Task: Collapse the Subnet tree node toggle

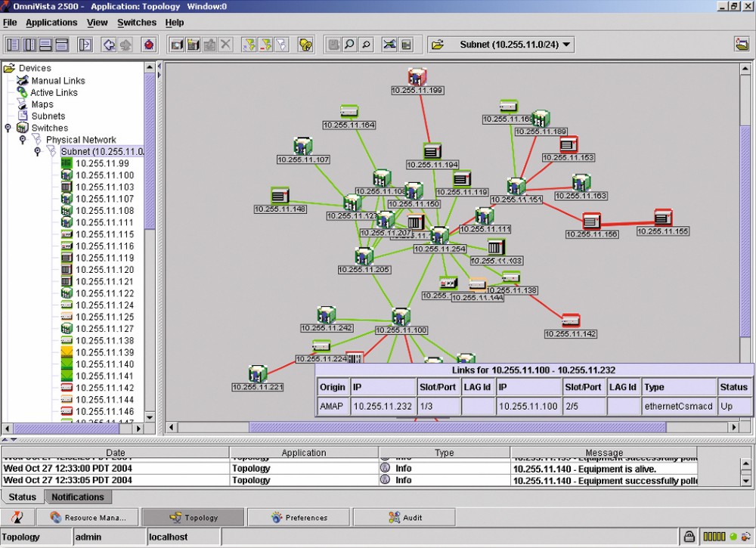Action: pos(38,151)
